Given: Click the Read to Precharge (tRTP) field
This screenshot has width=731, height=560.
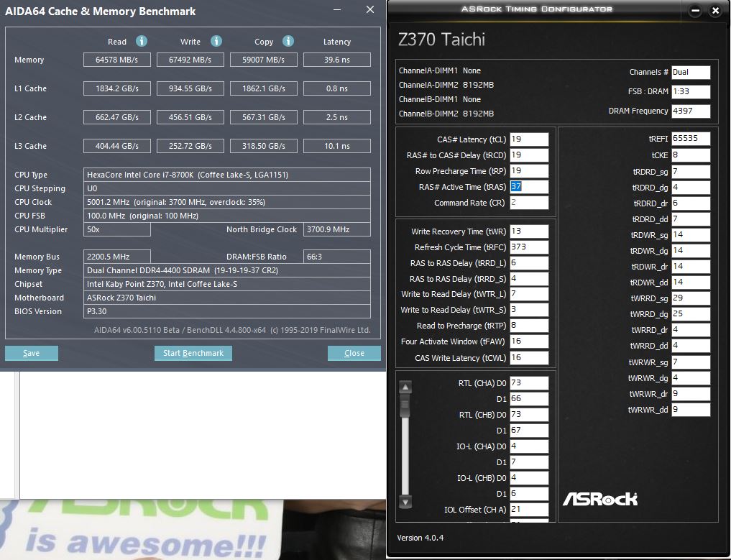Looking at the screenshot, I should (x=529, y=326).
